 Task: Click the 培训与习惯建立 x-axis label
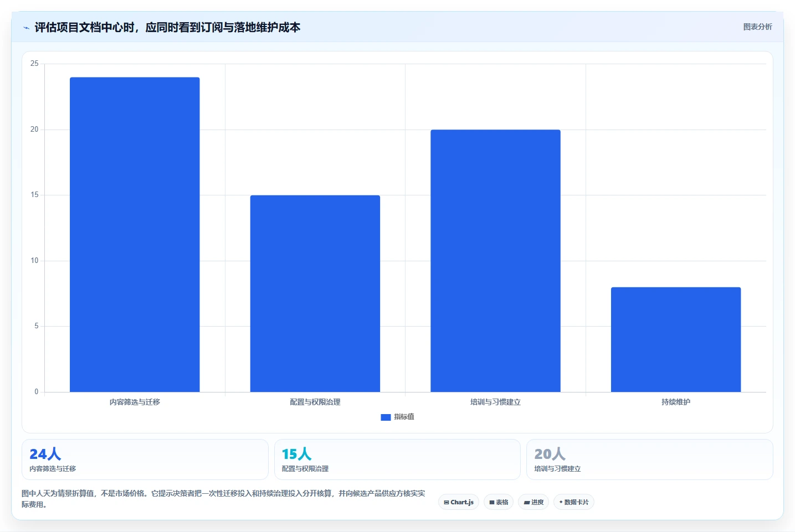pyautogui.click(x=495, y=402)
